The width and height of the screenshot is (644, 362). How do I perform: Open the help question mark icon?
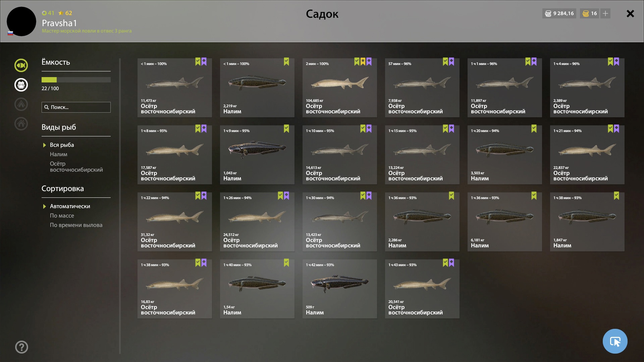click(x=22, y=347)
